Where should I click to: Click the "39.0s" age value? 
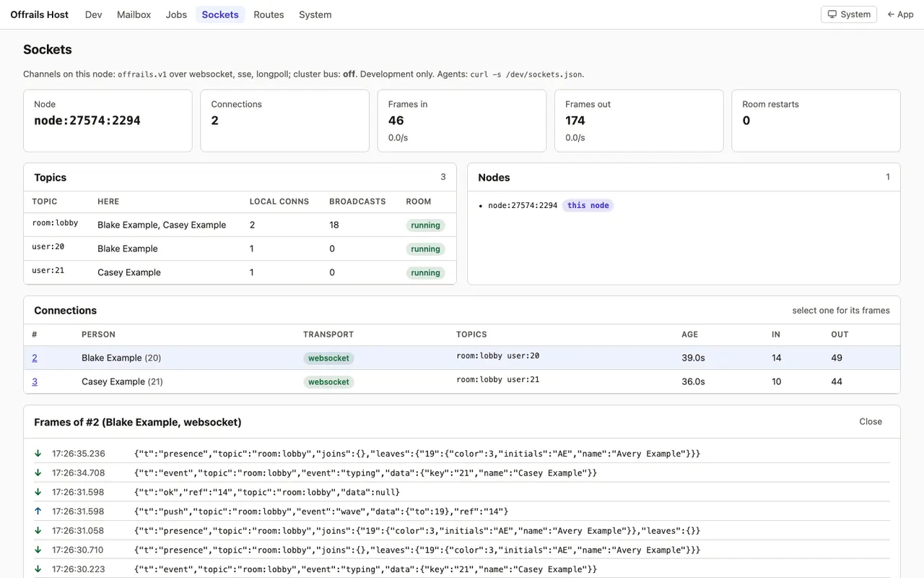click(x=693, y=358)
